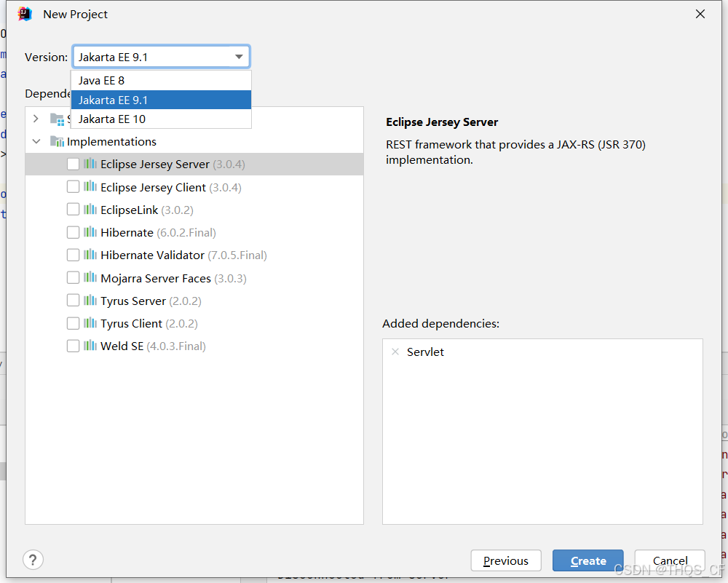Viewport: 728px width, 583px height.
Task: Select the Mojarra Server Faces row text
Action: coord(174,279)
